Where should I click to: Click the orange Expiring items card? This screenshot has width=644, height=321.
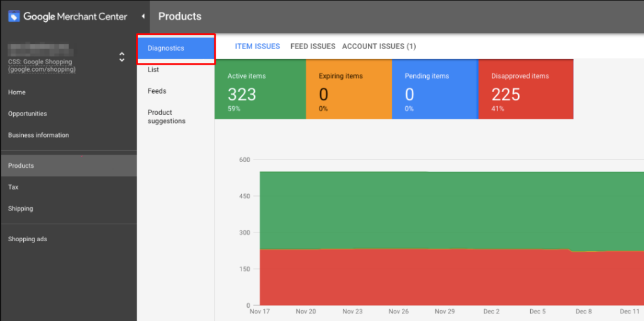pos(349,89)
